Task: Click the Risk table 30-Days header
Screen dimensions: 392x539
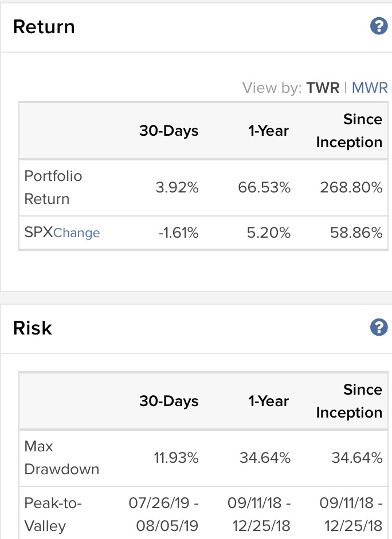Action: click(x=169, y=401)
